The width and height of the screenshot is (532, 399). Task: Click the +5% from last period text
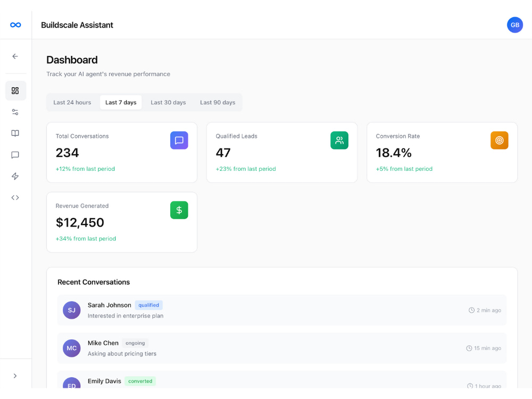pos(404,169)
